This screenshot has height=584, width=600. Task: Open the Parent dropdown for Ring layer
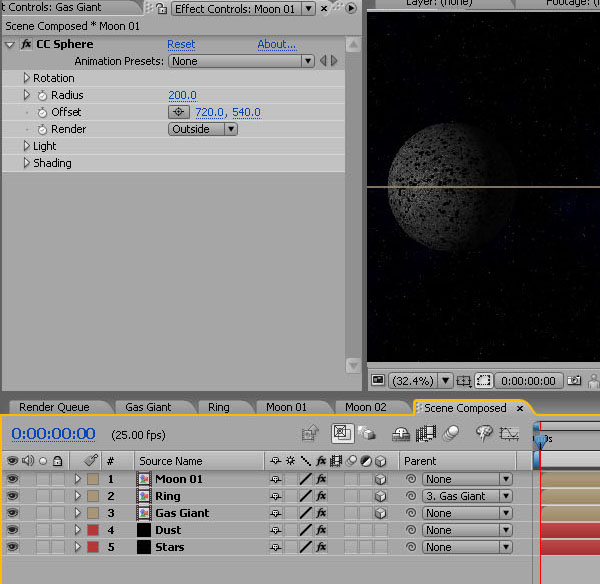coord(467,496)
